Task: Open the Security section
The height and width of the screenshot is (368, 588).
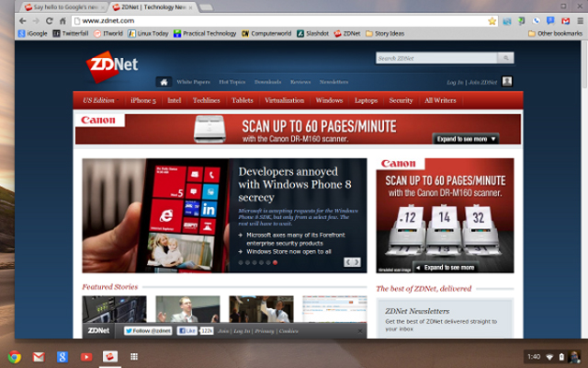Action: coord(401,100)
